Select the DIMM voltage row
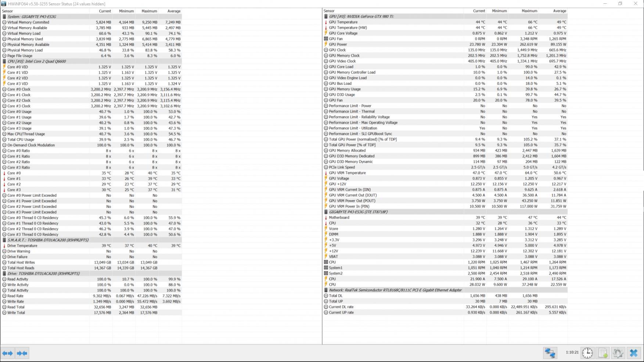The width and height of the screenshot is (644, 362). point(445,234)
